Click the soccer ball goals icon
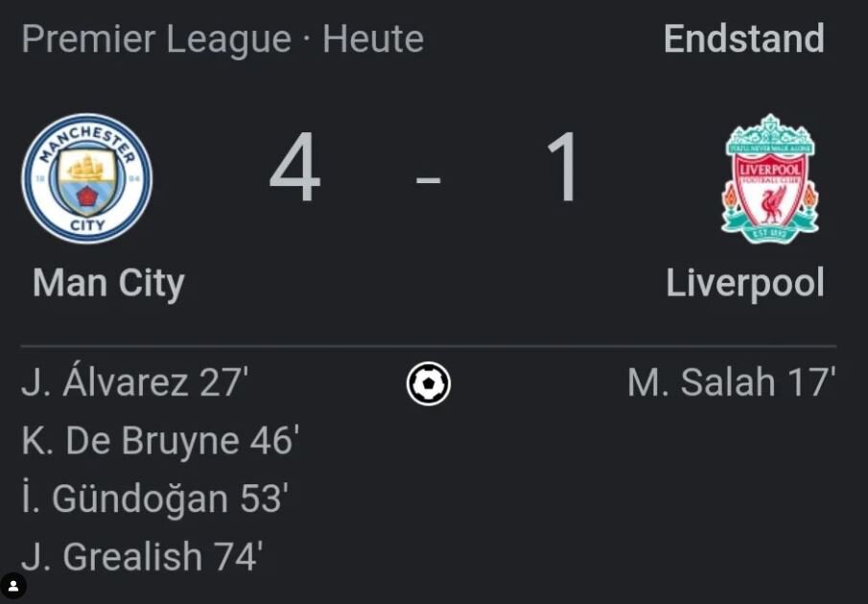 click(429, 383)
